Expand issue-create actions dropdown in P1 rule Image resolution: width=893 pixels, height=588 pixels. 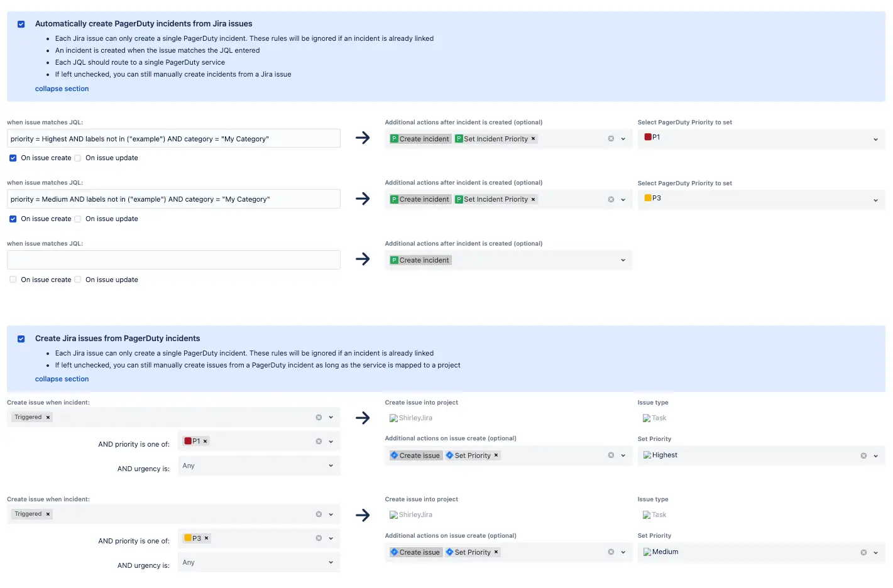click(623, 455)
